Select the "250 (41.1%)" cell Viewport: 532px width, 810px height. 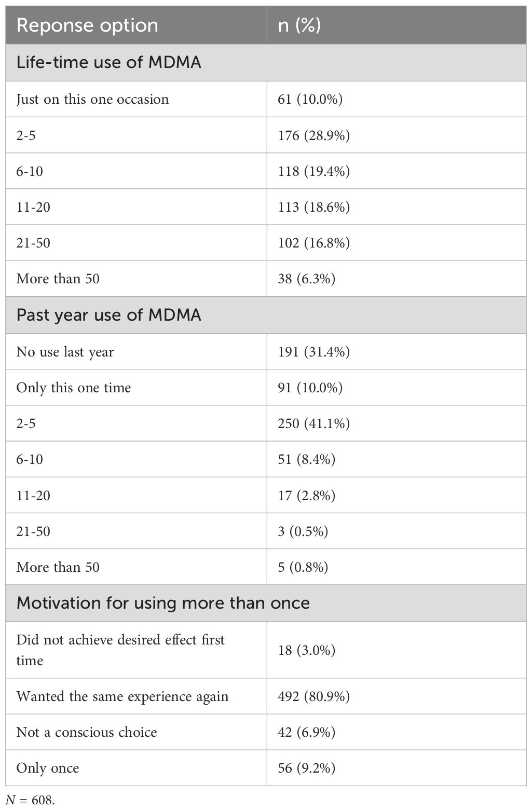(313, 423)
